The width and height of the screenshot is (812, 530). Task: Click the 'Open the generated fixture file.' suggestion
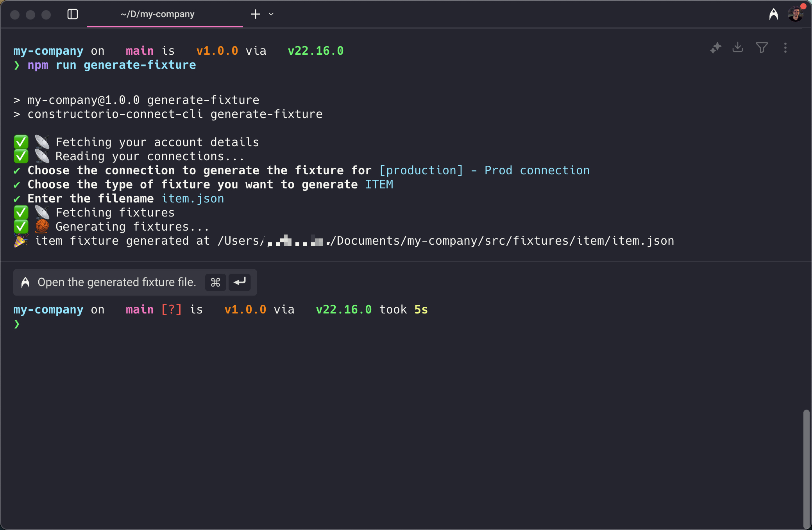coord(135,282)
